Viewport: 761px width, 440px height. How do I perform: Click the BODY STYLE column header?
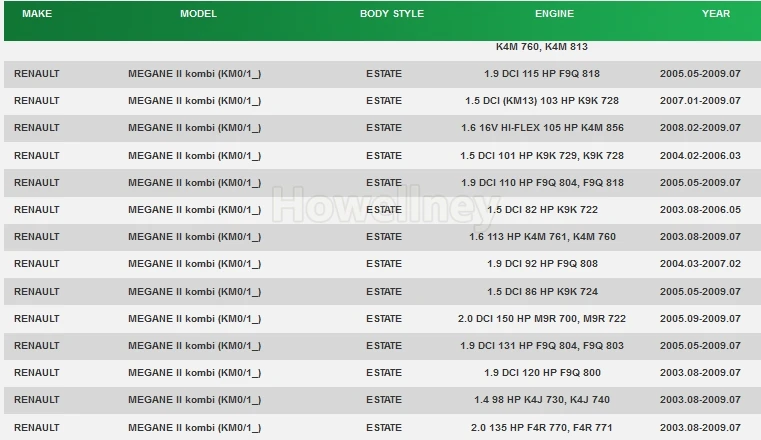coord(392,14)
